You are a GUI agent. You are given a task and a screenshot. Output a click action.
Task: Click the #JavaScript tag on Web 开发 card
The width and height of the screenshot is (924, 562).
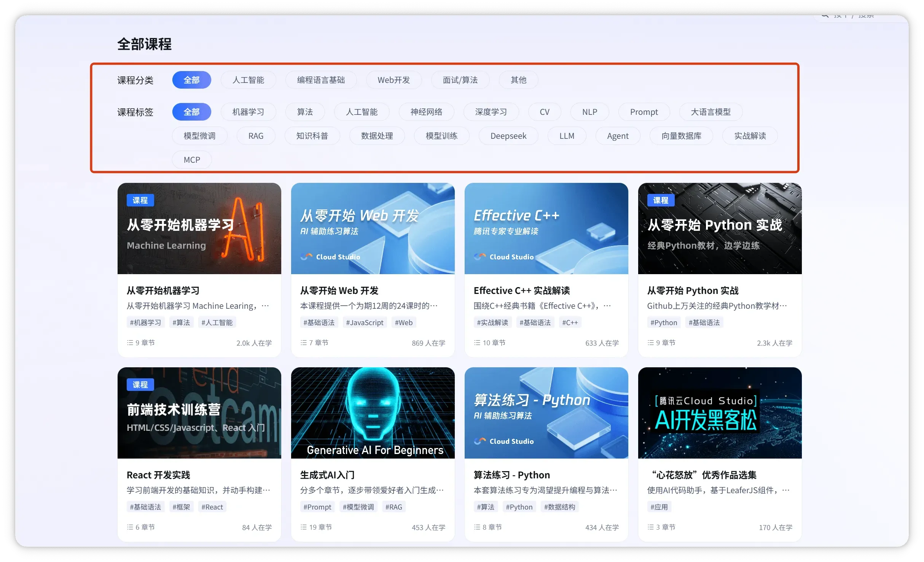(365, 322)
